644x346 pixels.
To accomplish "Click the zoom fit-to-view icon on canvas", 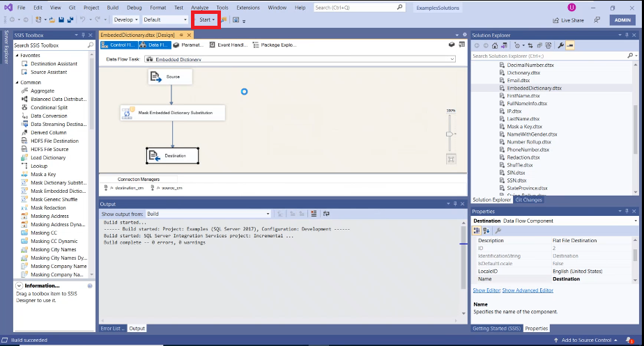I will click(x=451, y=159).
